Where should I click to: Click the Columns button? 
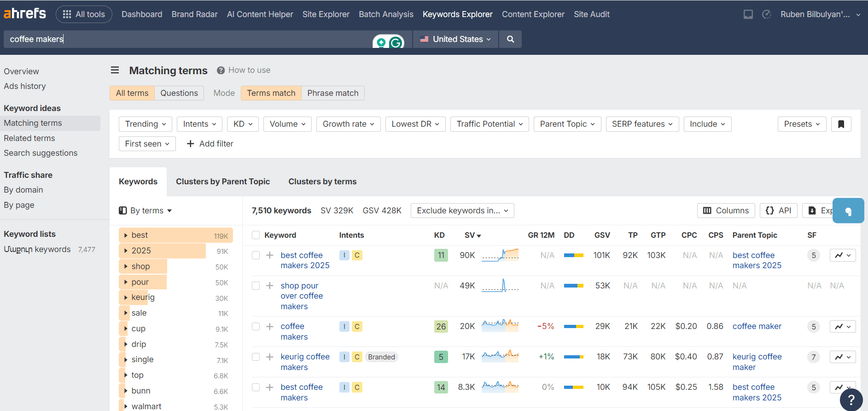tap(726, 211)
